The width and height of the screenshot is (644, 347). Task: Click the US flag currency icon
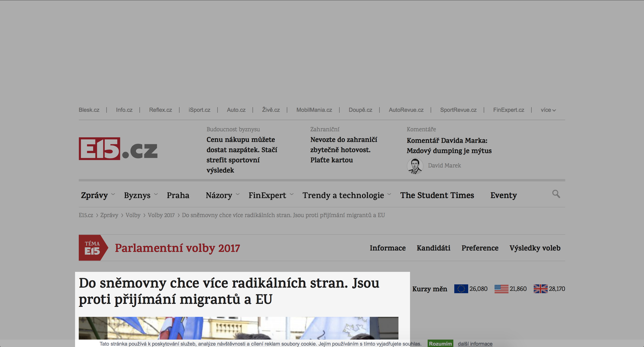tap(501, 289)
